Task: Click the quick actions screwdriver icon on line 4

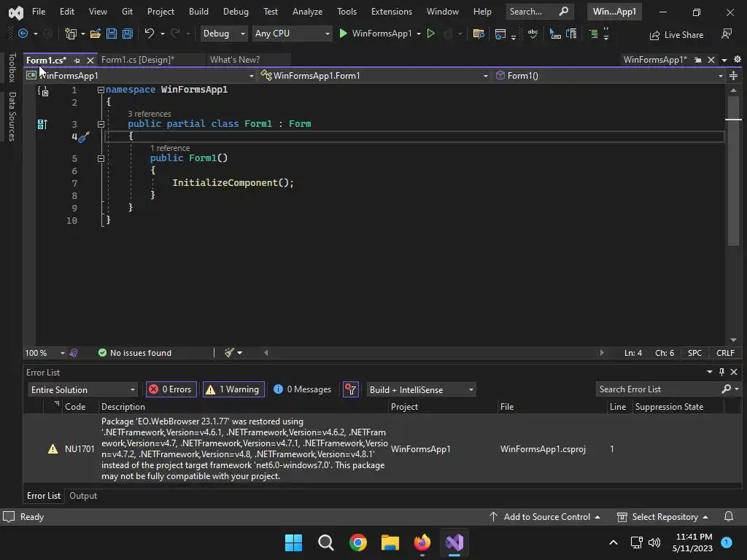Action: coord(83,138)
